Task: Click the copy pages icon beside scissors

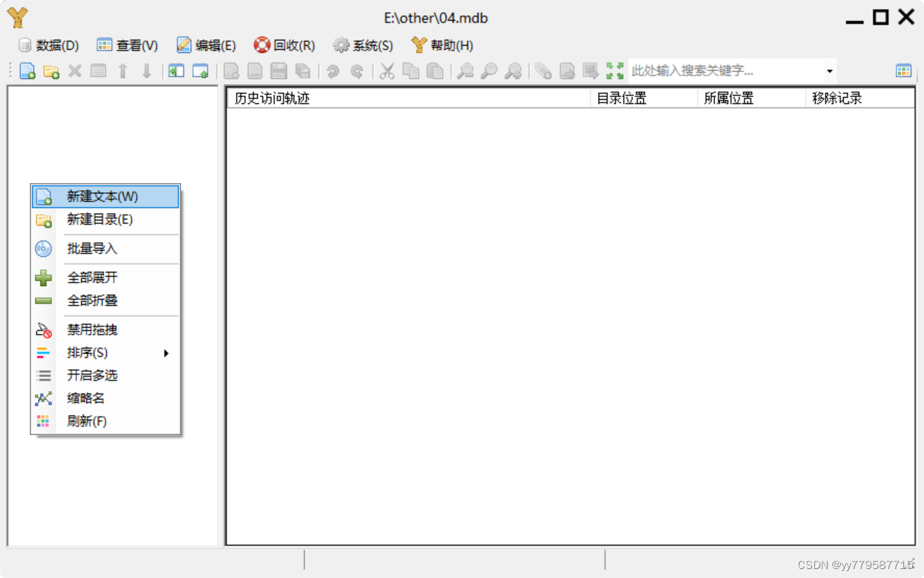Action: point(411,71)
